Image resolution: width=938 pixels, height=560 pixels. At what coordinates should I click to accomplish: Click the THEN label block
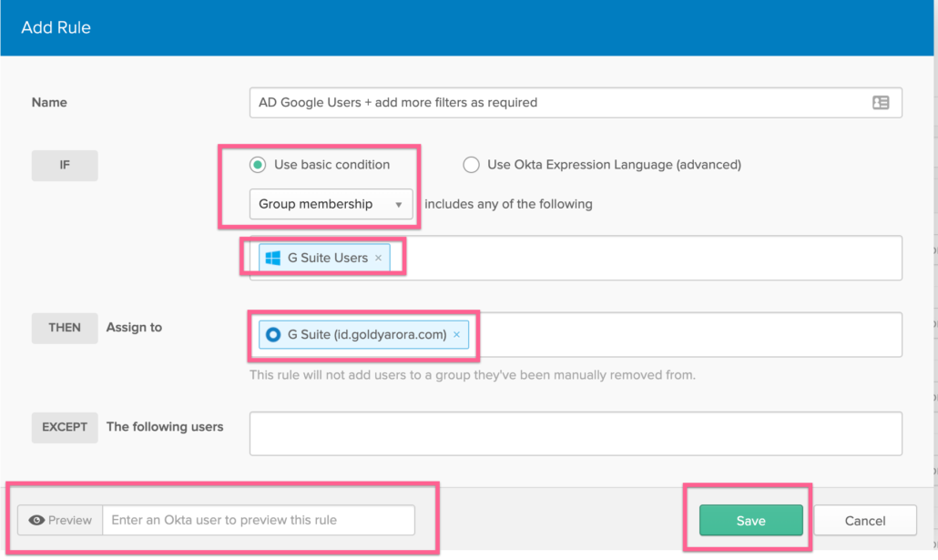[x=65, y=328]
